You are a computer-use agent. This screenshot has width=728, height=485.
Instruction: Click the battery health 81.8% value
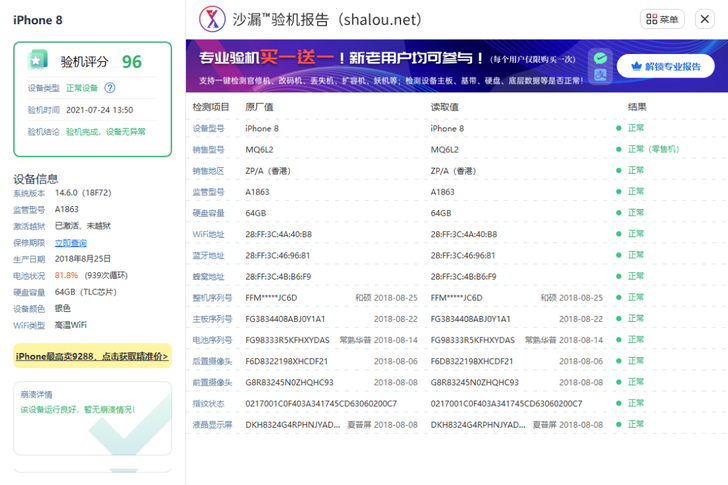click(x=66, y=275)
